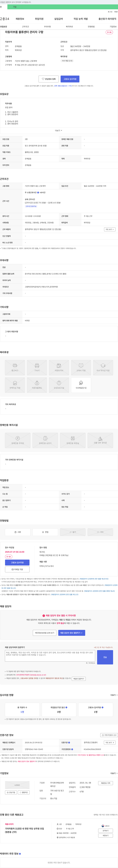Viewport: 118px width, 868px height.
Task: Open the 채용정보 이력 button
Action: pyautogui.click(x=105, y=783)
